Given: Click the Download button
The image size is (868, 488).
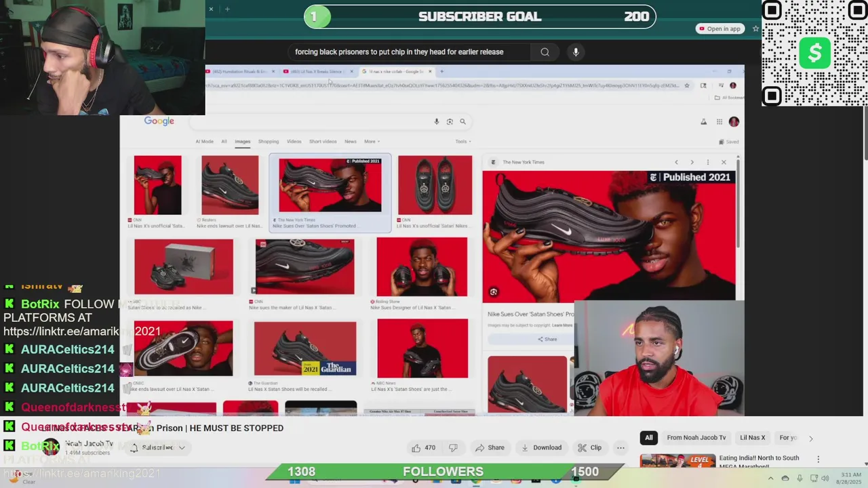Looking at the screenshot, I should click(x=541, y=447).
